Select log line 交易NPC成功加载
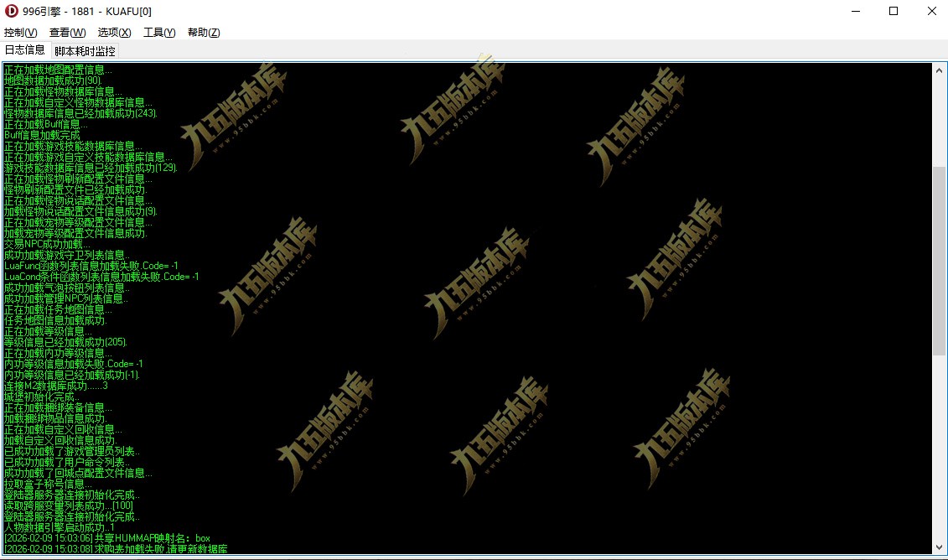The image size is (948, 560). tap(47, 244)
